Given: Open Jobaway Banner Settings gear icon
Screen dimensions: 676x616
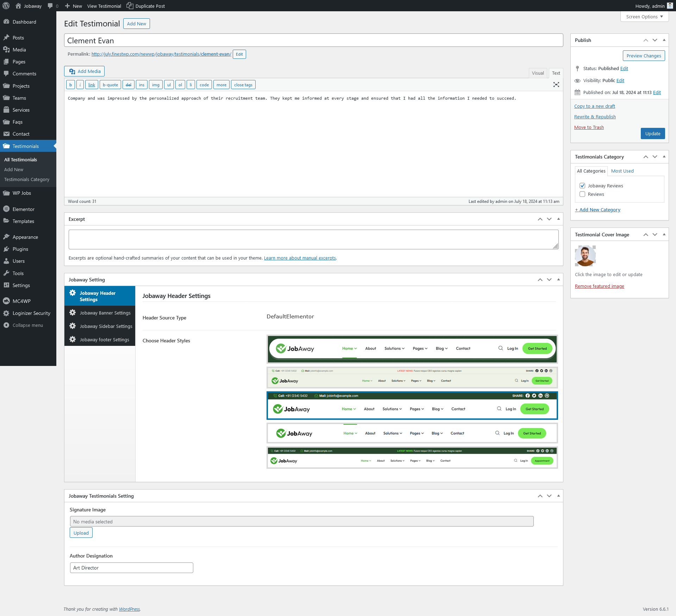Looking at the screenshot, I should (x=73, y=313).
